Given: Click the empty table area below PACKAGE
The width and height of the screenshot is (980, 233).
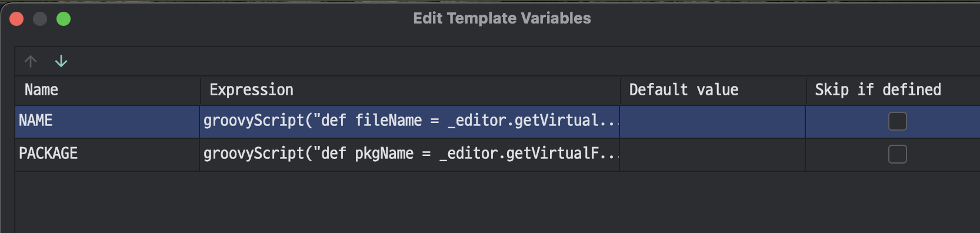Looking at the screenshot, I should click(x=497, y=202).
